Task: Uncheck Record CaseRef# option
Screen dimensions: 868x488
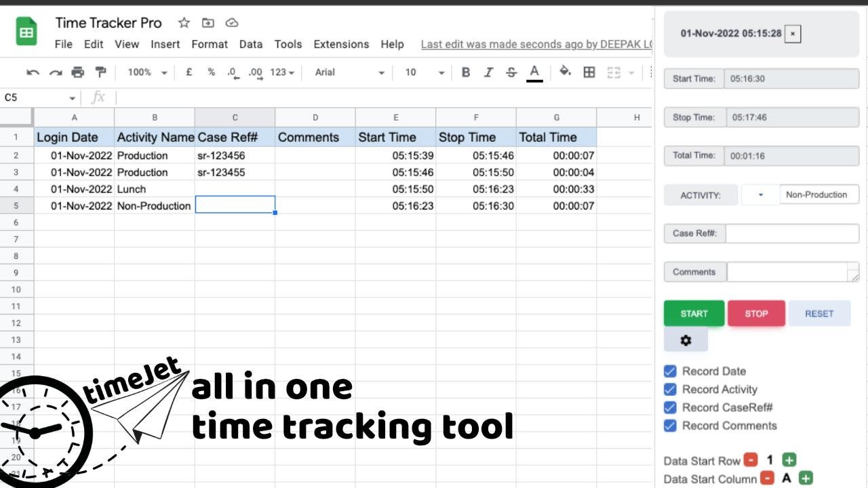Action: click(671, 407)
